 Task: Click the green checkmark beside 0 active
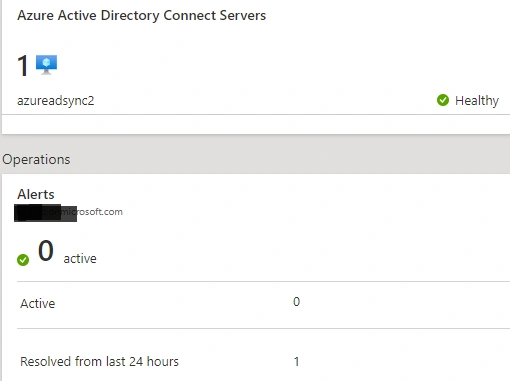[x=23, y=260]
